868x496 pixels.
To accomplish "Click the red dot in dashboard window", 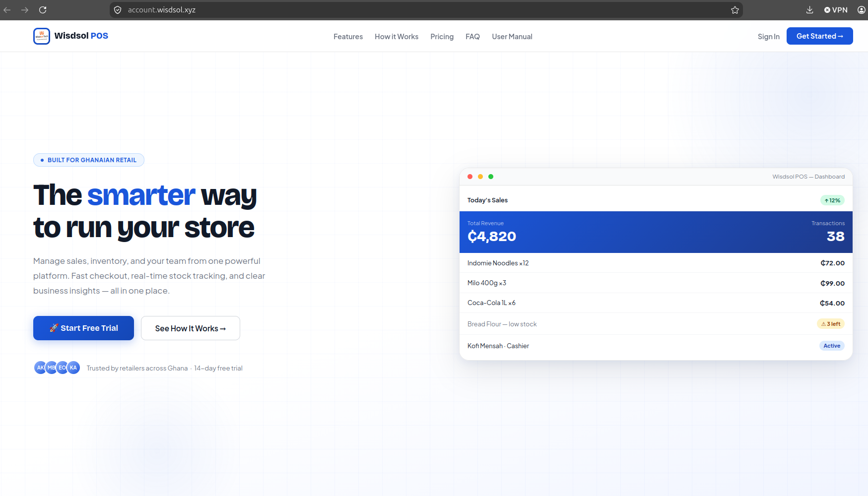I will pos(470,177).
